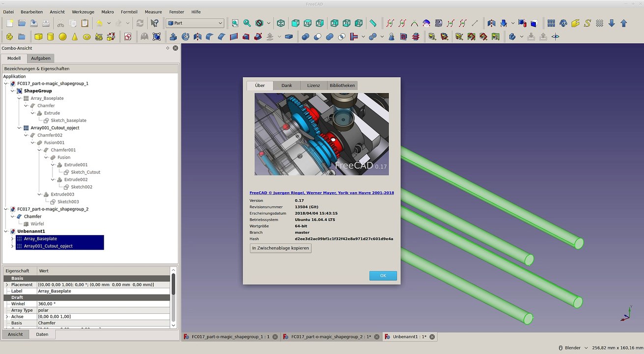Screen dimensions: 644x354
Task: Click the Thickness tool icon
Action: point(289,36)
